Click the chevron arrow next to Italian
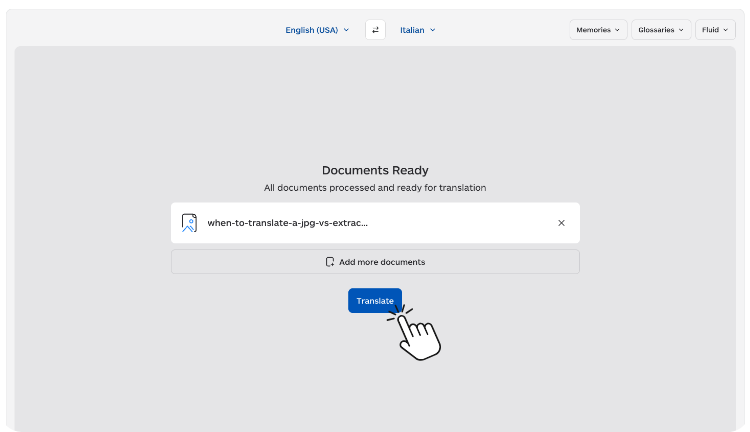Viewport: 750px width, 432px height. point(432,30)
